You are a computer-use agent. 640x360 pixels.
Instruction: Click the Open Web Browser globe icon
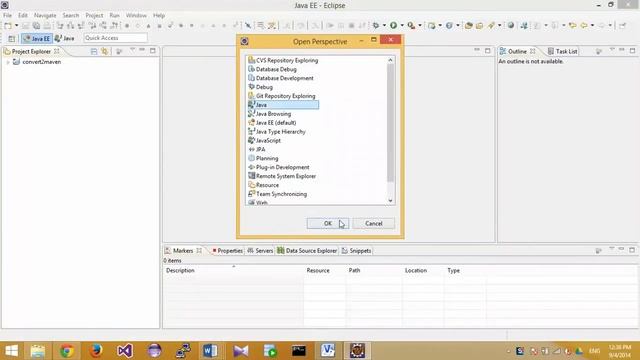tap(511, 26)
